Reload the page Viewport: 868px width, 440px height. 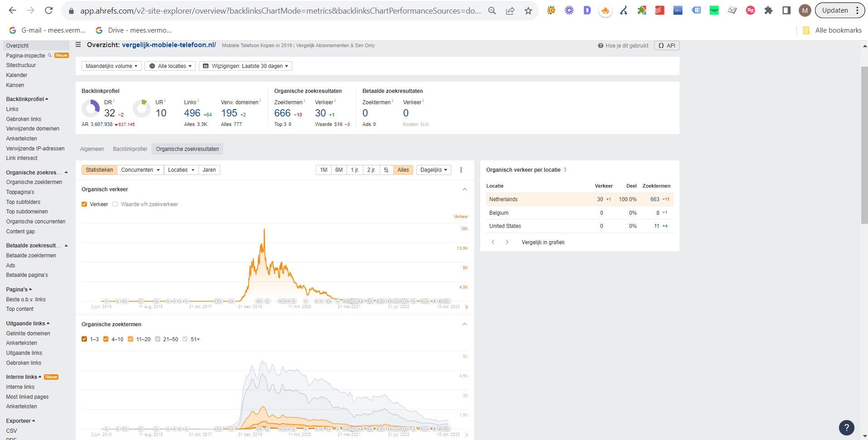(49, 10)
